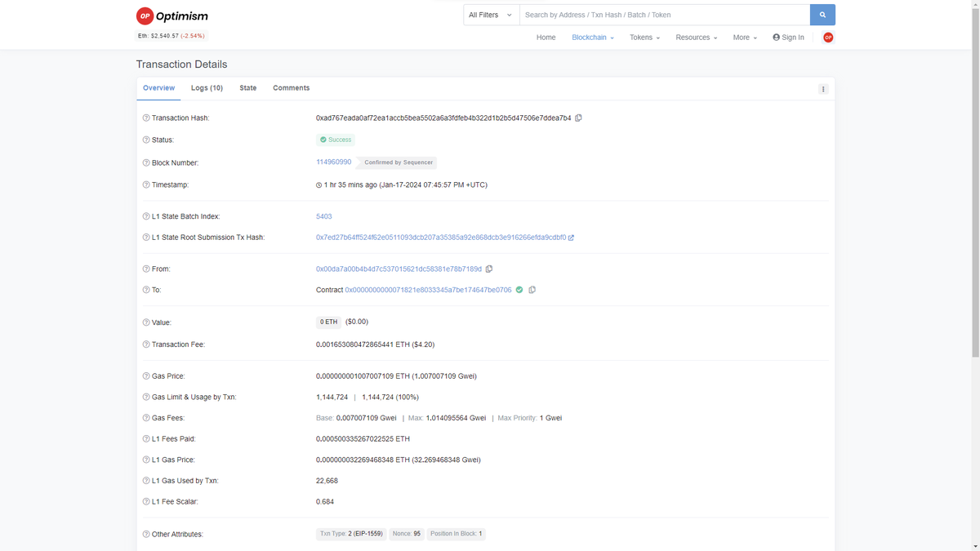This screenshot has height=551, width=980.
Task: Copy the transaction hash using its copy icon
Action: pos(578,118)
